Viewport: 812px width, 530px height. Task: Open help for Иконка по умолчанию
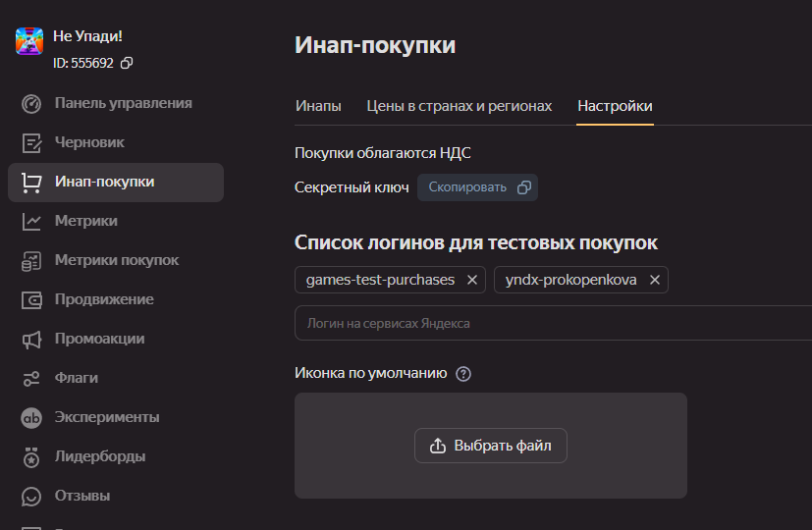(x=463, y=374)
